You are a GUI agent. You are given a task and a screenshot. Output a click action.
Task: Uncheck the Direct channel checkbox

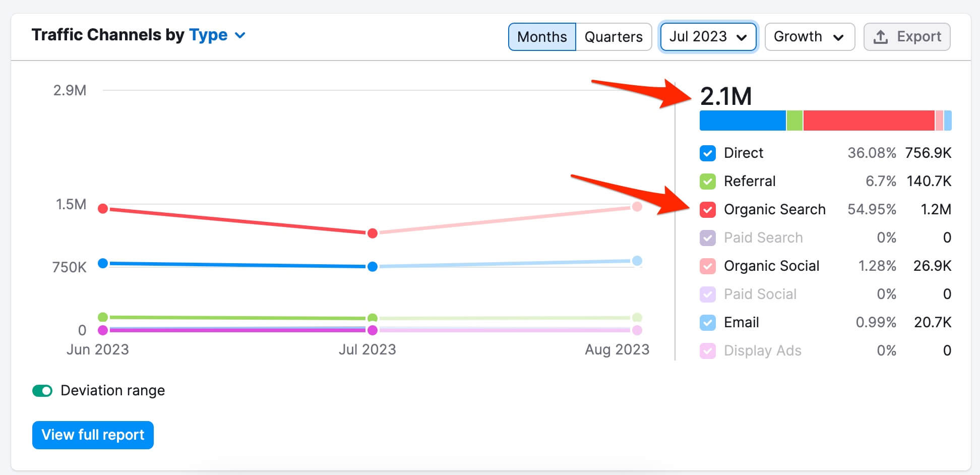[x=708, y=153]
